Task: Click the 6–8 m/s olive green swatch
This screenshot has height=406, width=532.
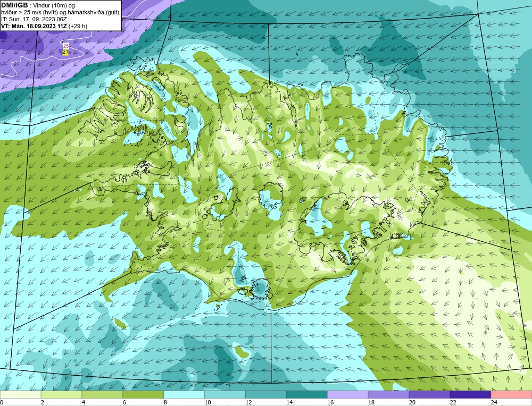Action: (143, 395)
